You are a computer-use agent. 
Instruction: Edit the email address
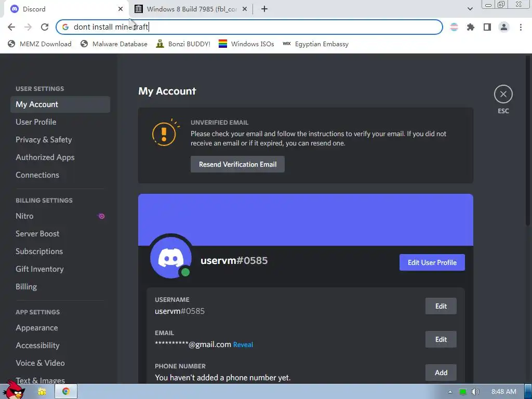click(441, 339)
